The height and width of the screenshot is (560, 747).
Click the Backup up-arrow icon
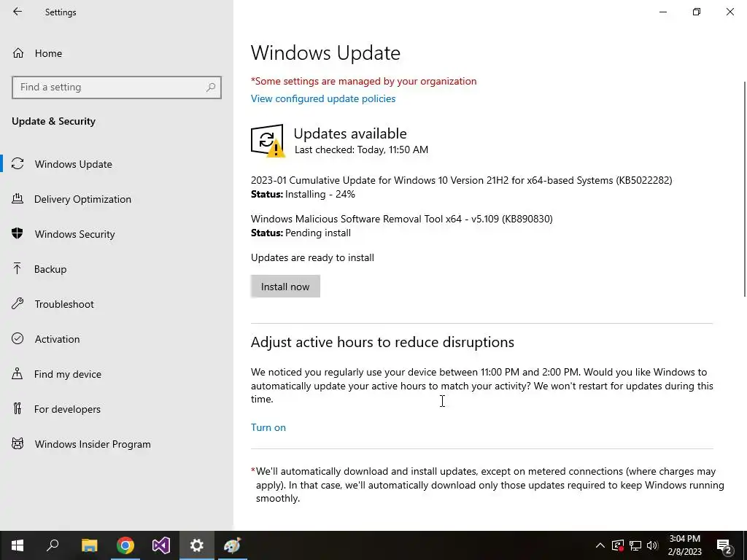tap(18, 268)
